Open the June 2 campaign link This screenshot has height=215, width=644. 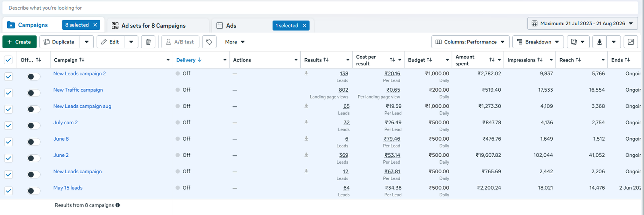tap(61, 155)
